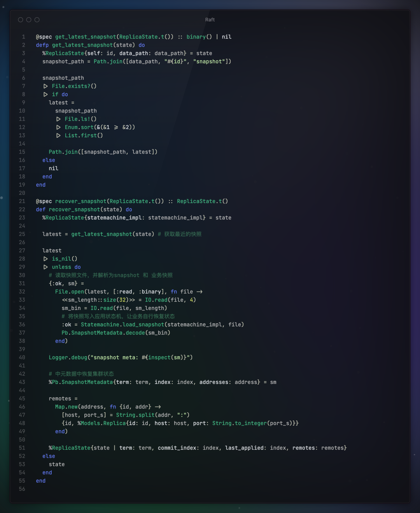The height and width of the screenshot is (513, 420).
Task: Click 'File.ls!()' call
Action: pos(80,119)
